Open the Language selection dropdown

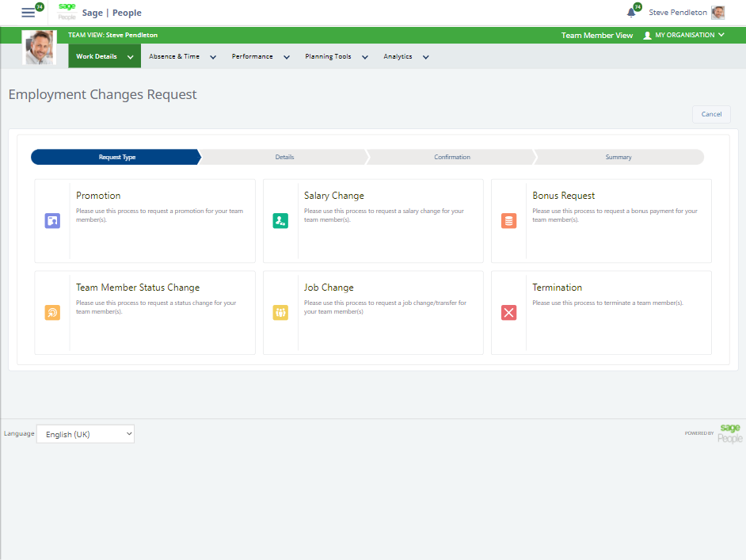85,433
